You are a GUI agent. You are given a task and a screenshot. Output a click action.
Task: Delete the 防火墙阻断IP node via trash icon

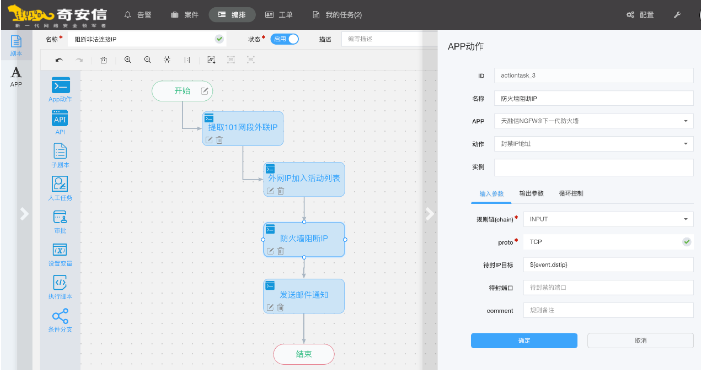(x=281, y=251)
